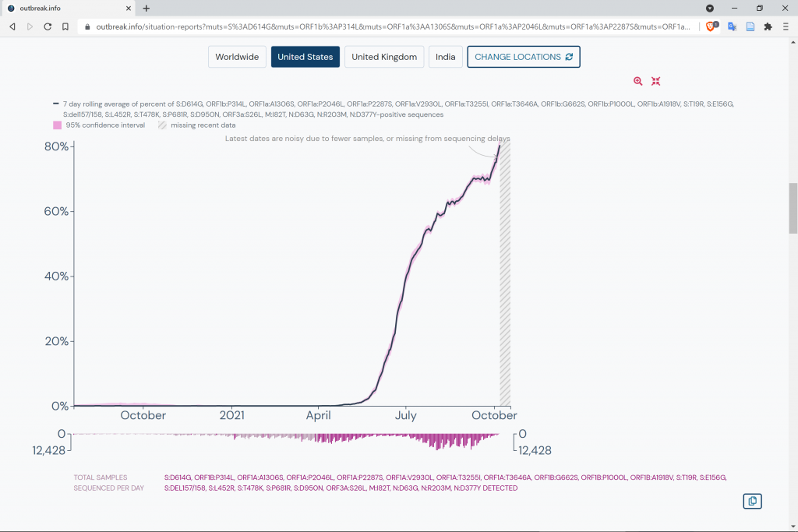Open the Brave Shields icon
The image size is (798, 532).
click(x=711, y=26)
